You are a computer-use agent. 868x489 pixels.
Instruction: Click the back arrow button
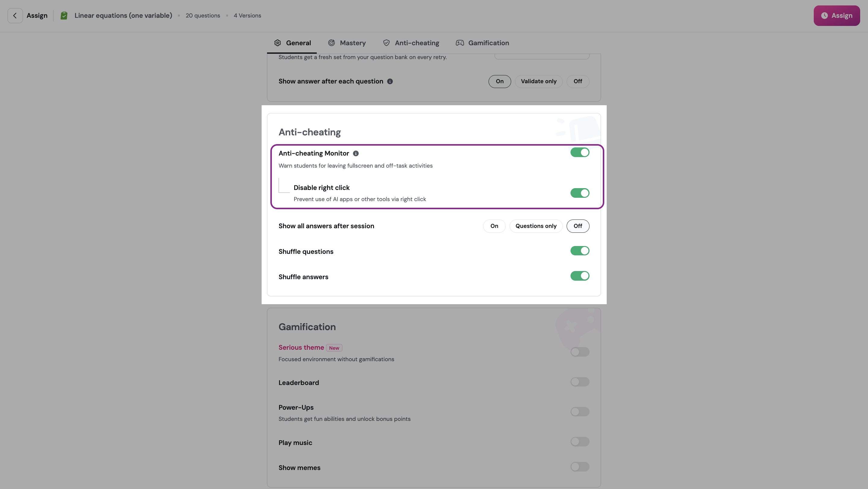pos(15,15)
